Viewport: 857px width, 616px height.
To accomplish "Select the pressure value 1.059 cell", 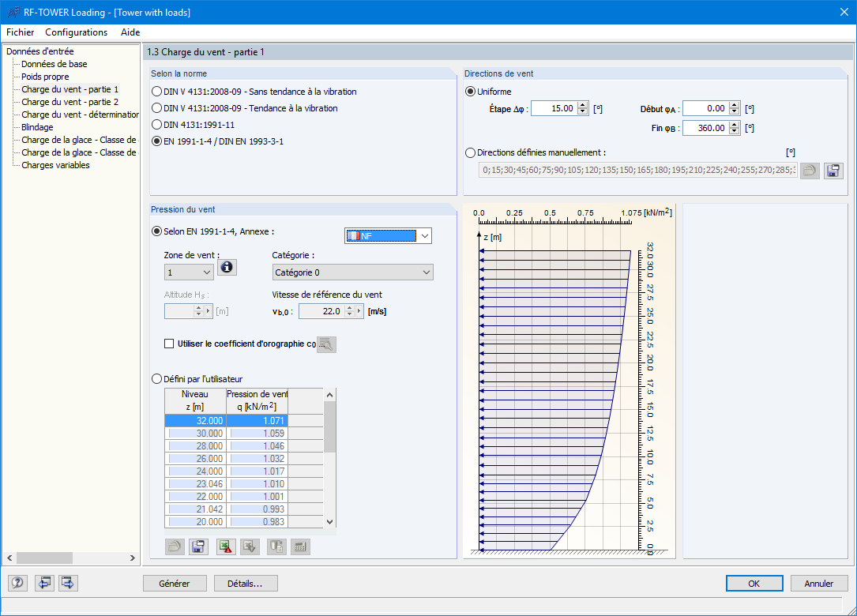I will [257, 433].
